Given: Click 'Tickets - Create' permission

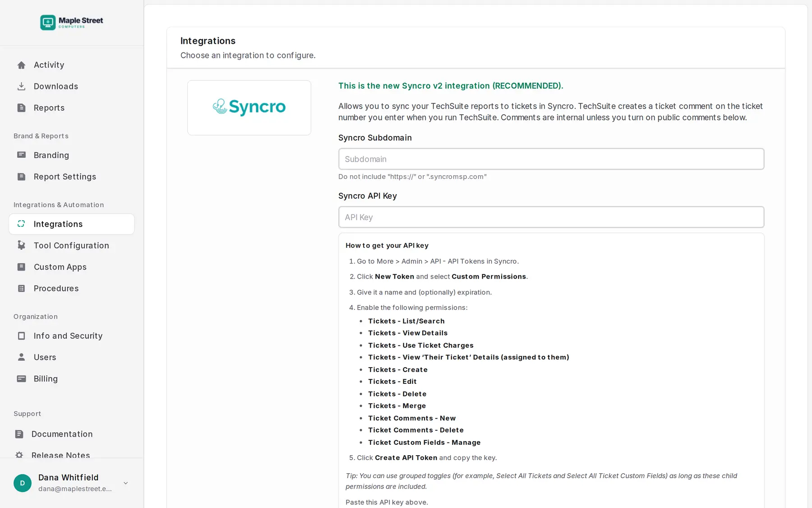Looking at the screenshot, I should (x=398, y=369).
